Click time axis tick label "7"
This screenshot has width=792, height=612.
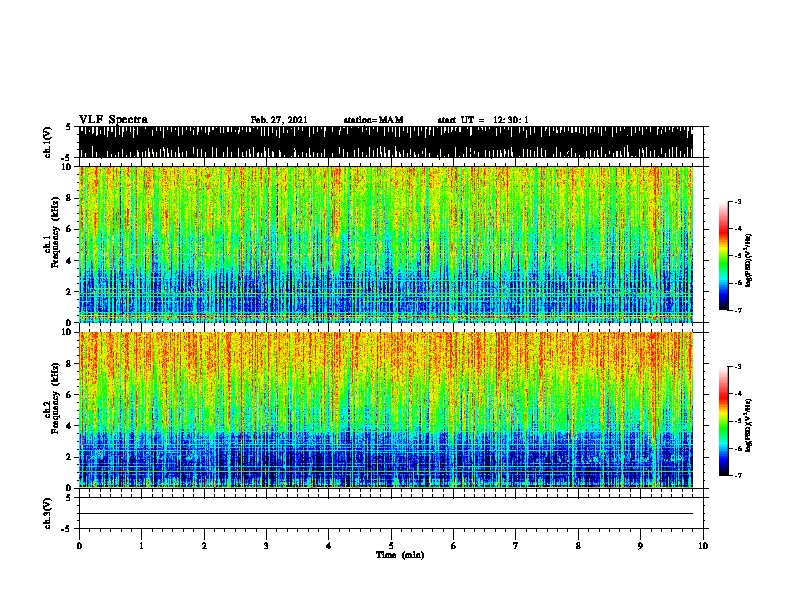click(x=516, y=545)
